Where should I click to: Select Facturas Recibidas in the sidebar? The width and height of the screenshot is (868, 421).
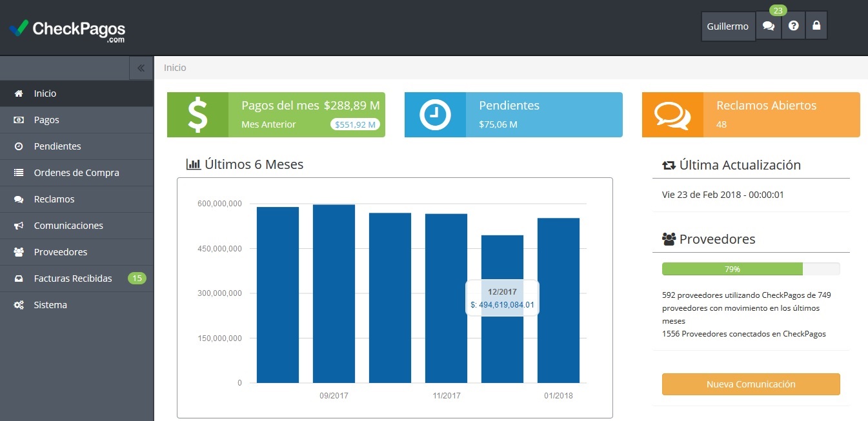pos(73,279)
